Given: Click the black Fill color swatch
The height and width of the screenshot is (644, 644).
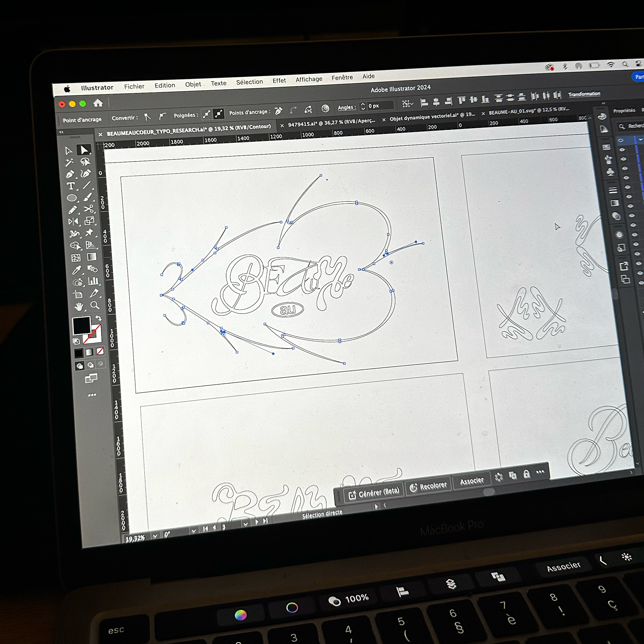Looking at the screenshot, I should pyautogui.click(x=82, y=325).
